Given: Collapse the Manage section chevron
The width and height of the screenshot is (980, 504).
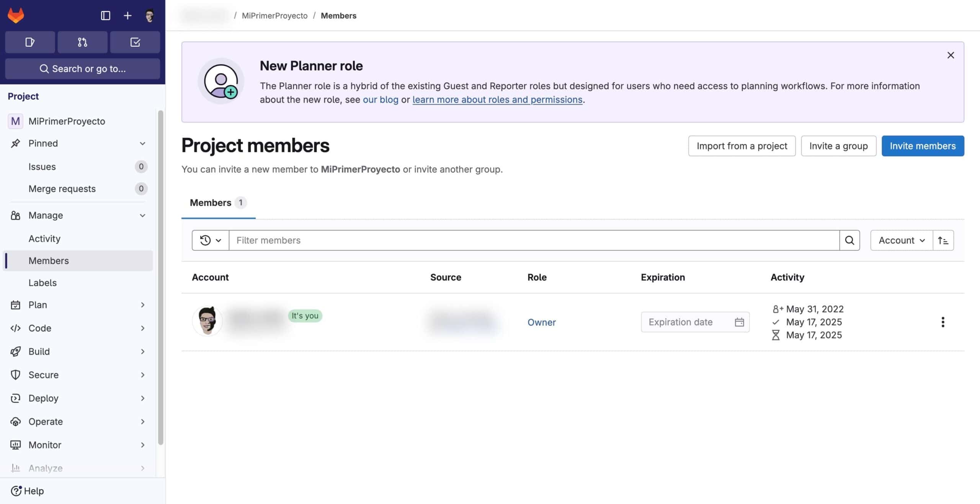Looking at the screenshot, I should coord(142,215).
